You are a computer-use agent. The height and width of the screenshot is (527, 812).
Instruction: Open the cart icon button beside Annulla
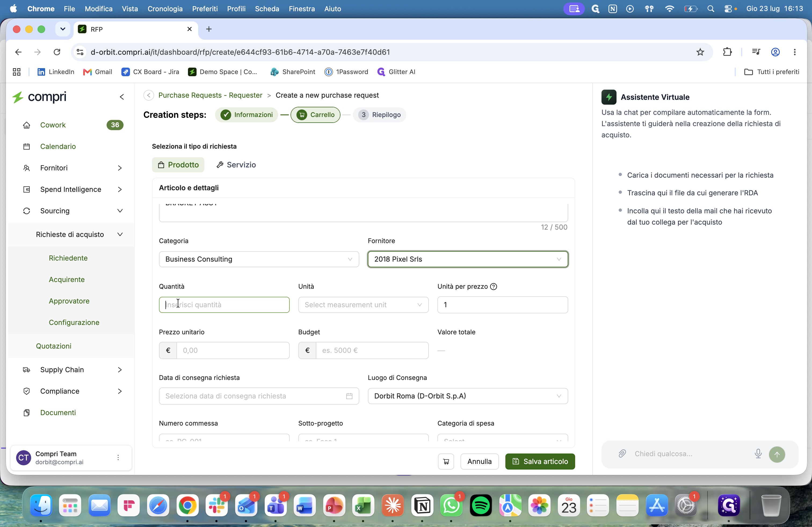446,462
